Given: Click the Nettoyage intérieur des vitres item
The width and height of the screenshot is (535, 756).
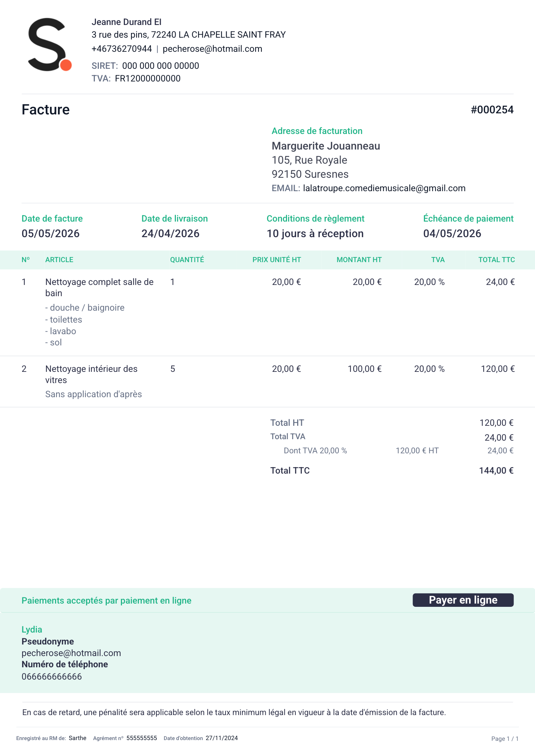Looking at the screenshot, I should point(92,374).
